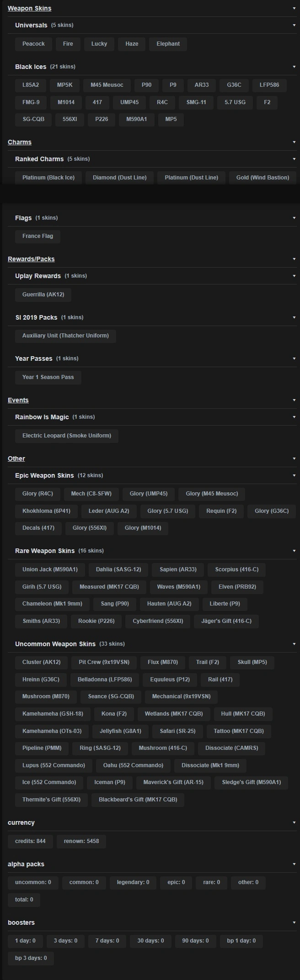Open the Rewards/Packs section heading
The width and height of the screenshot is (300, 980).
(31, 259)
